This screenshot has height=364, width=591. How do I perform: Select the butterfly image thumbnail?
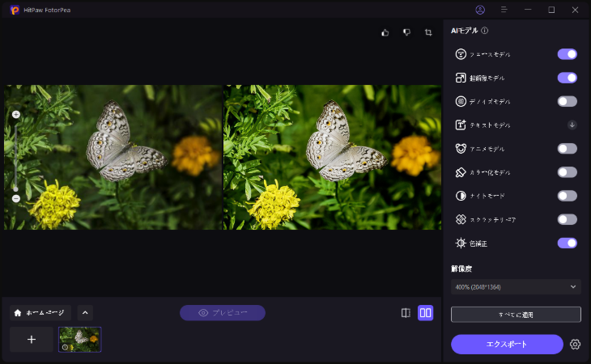[x=79, y=340]
